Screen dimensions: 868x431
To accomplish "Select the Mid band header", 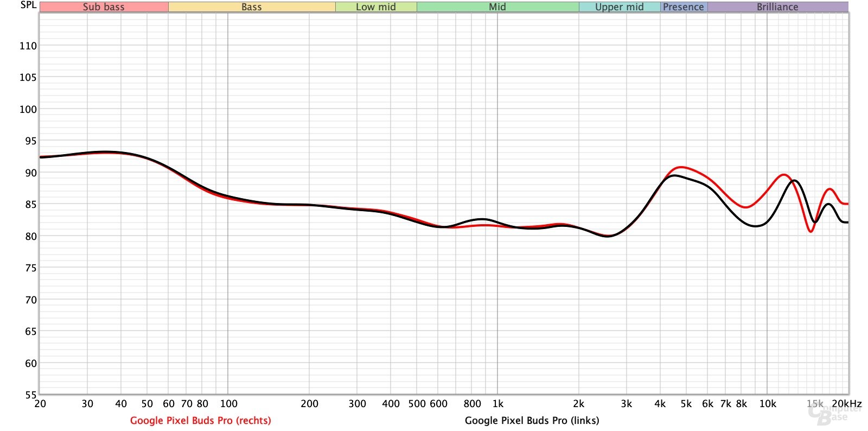I will click(x=497, y=7).
